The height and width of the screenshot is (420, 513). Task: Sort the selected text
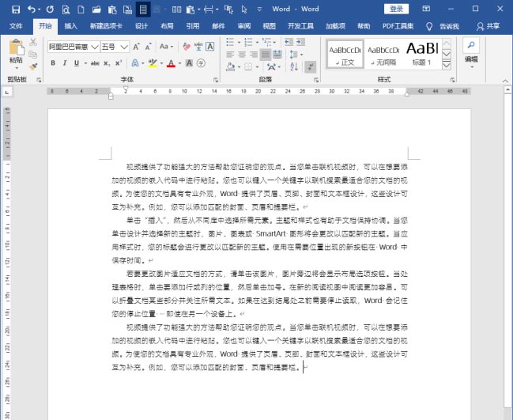(x=294, y=66)
